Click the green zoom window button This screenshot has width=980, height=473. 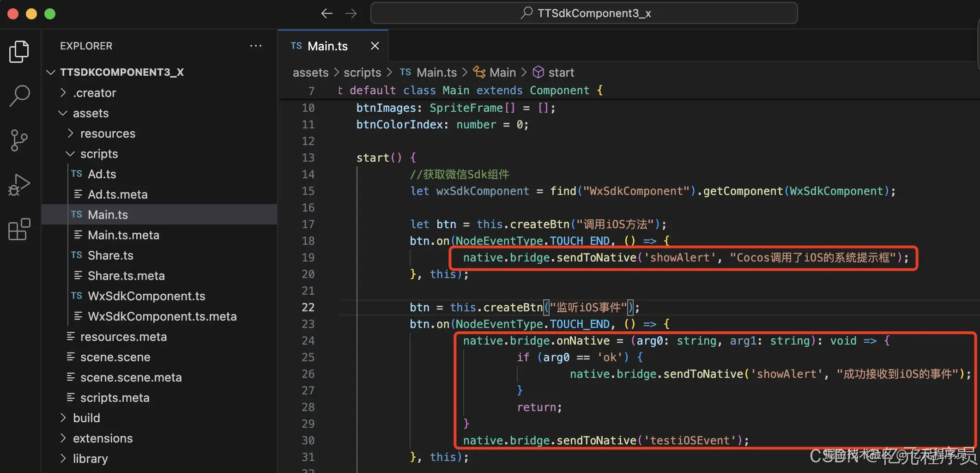50,14
